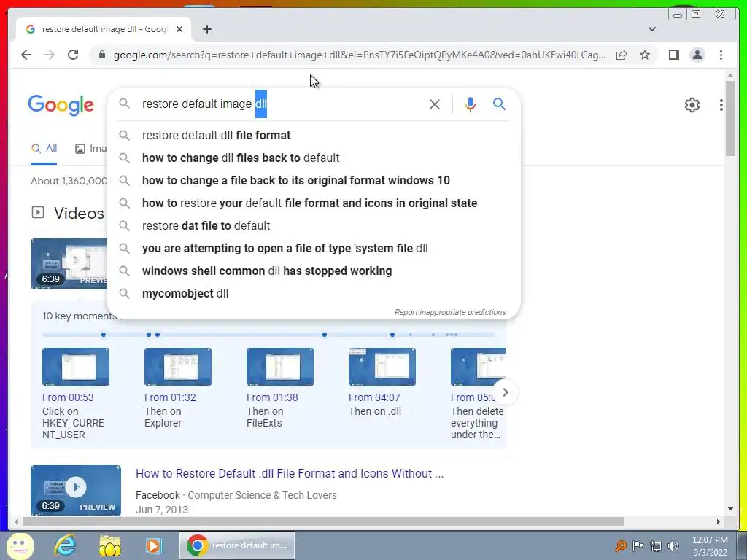This screenshot has height=560, width=747.
Task: Click the Google logo
Action: [x=61, y=105]
